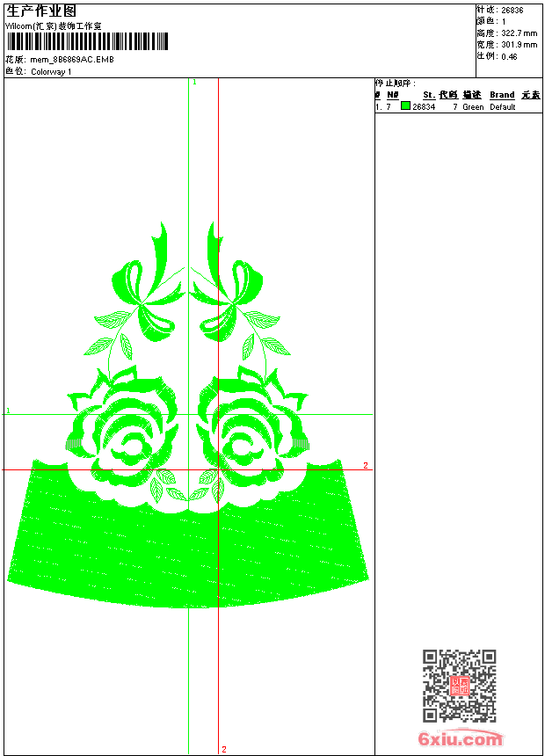The height and width of the screenshot is (756, 545).
Task: Click the Colorway 1 label
Action: [51, 71]
